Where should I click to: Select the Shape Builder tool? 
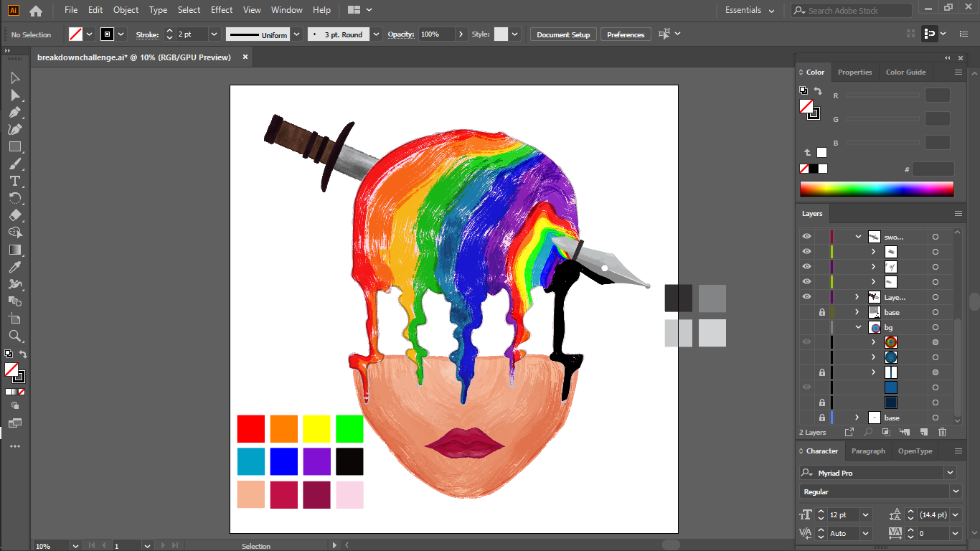click(15, 232)
